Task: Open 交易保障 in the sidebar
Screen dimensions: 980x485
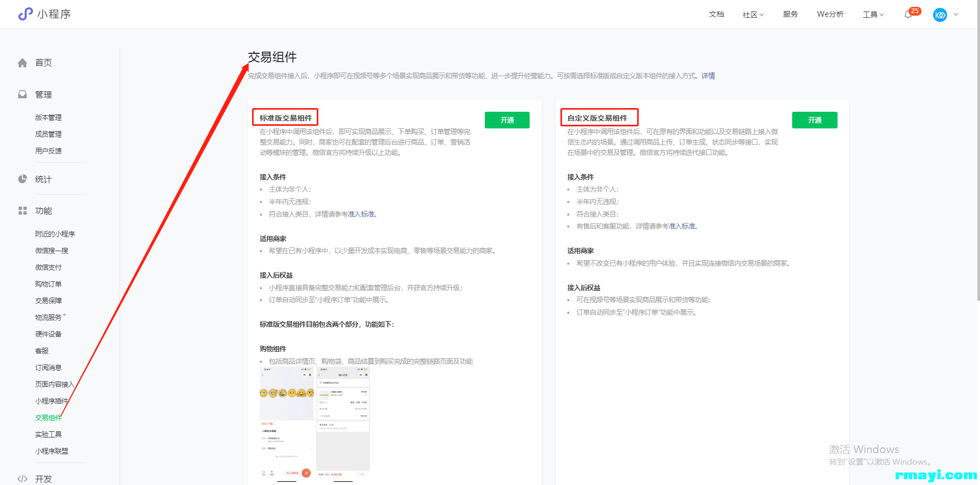Action: [x=49, y=301]
